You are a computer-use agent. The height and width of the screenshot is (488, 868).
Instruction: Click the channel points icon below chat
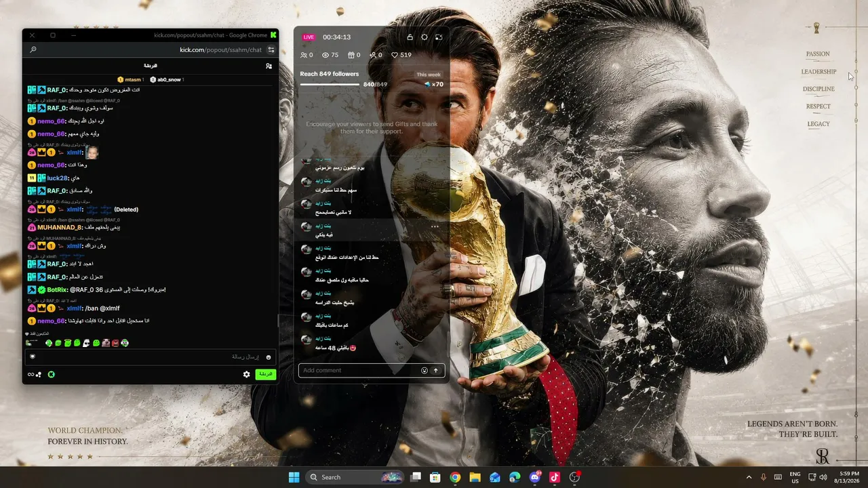(35, 374)
